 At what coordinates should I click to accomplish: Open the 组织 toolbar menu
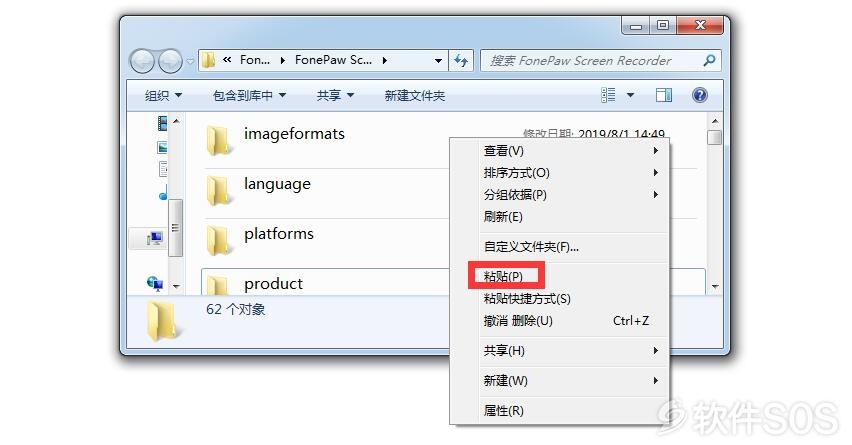(163, 96)
